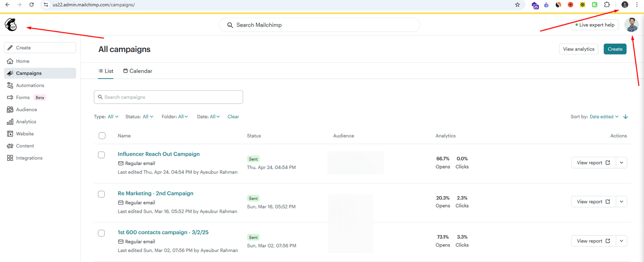Check the Re Marketing - 2nd Campaign checkbox

[x=101, y=194]
